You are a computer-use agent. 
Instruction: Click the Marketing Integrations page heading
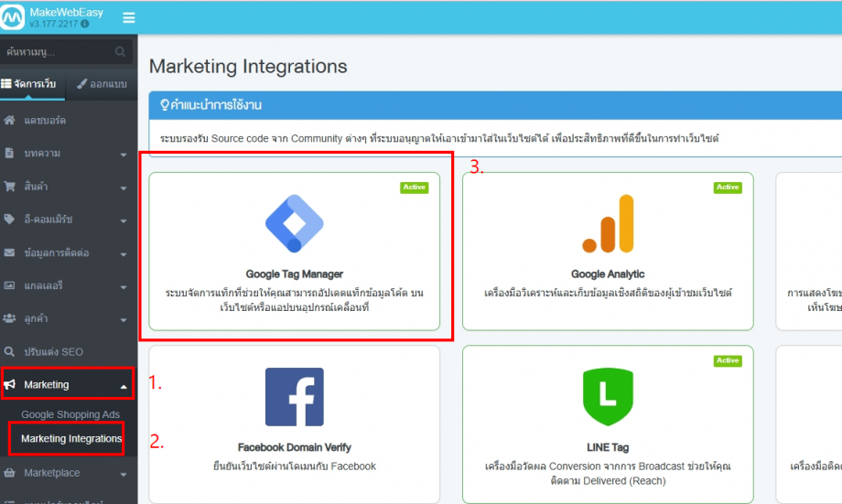(248, 66)
